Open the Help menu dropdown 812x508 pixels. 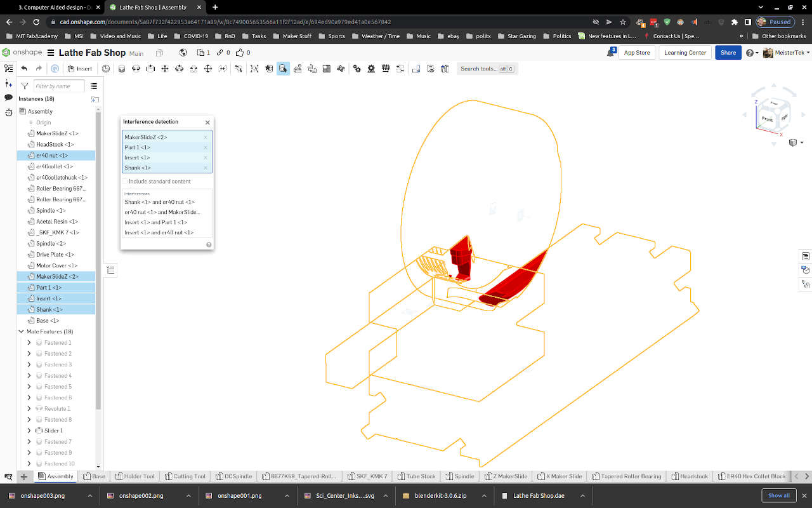pos(752,53)
